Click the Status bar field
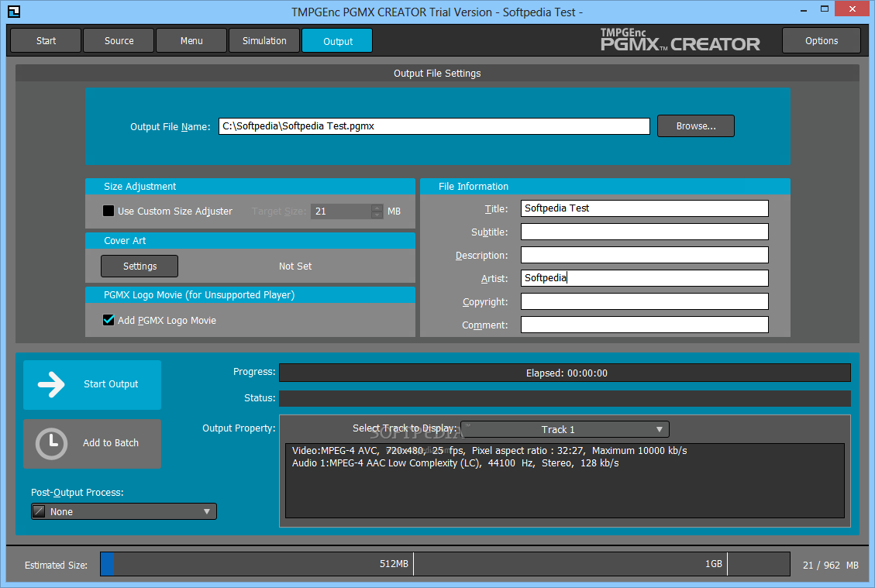This screenshot has height=588, width=875. 565,398
